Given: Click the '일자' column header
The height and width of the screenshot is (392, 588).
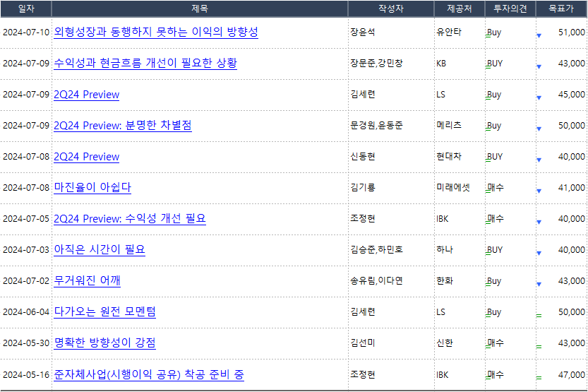Looking at the screenshot, I should tap(26, 8).
